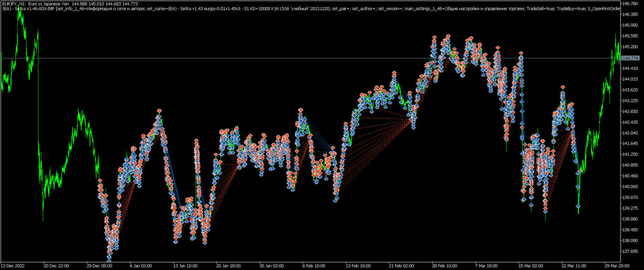Click the 142.830 price axis label
The height and width of the screenshot is (270, 644).
[631, 111]
